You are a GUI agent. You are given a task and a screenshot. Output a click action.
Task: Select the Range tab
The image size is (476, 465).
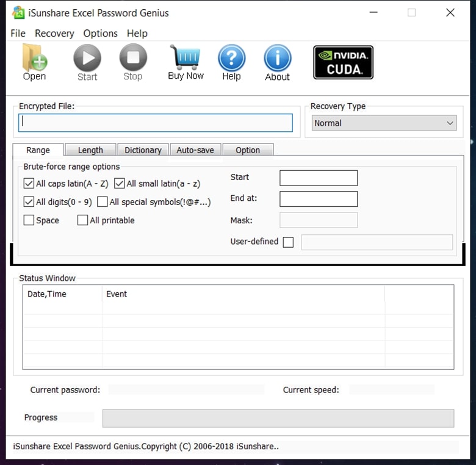38,150
